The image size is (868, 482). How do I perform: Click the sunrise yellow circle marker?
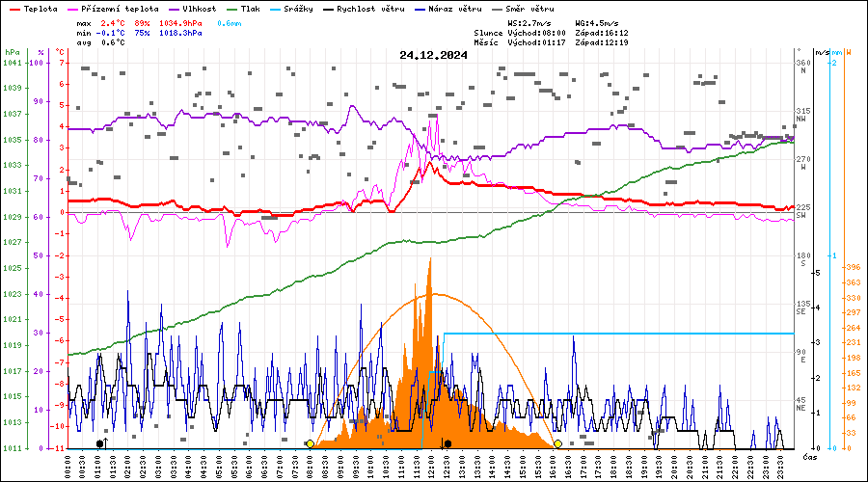[x=309, y=443]
